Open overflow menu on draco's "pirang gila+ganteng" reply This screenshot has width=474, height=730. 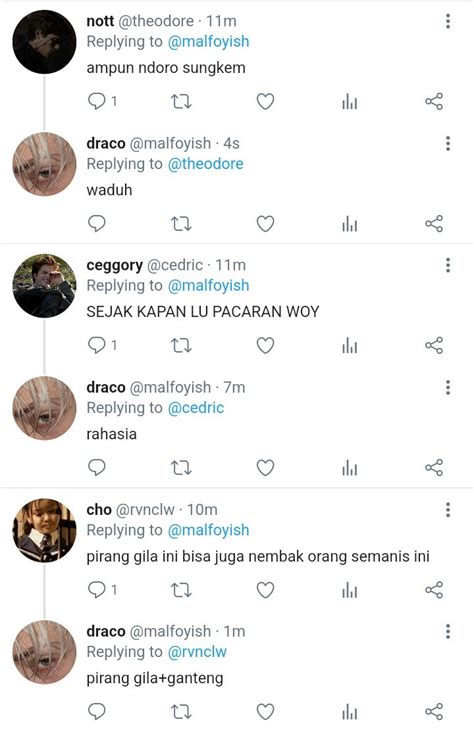tap(448, 632)
